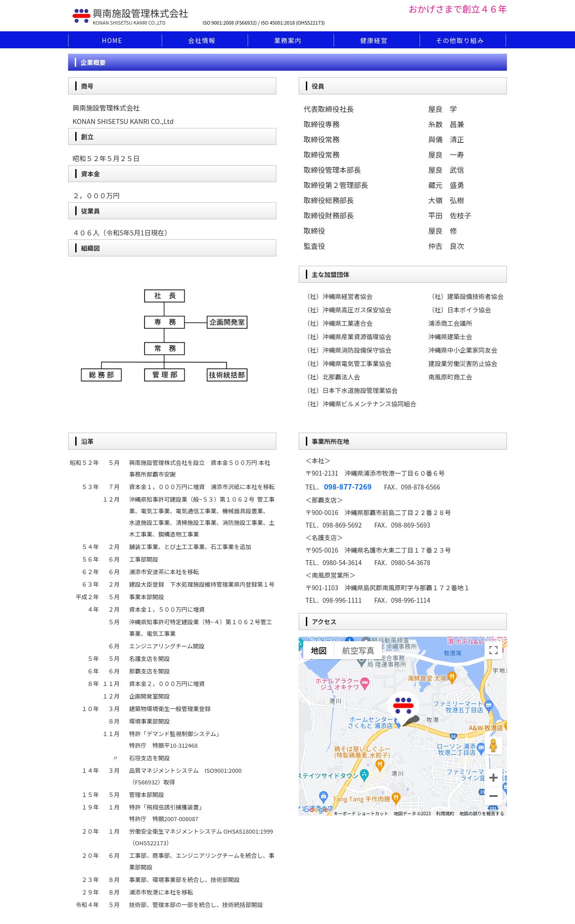Click （社）沖縄県ビルメンテナンス協同組合 entry
This screenshot has height=924, width=575.
360,404
